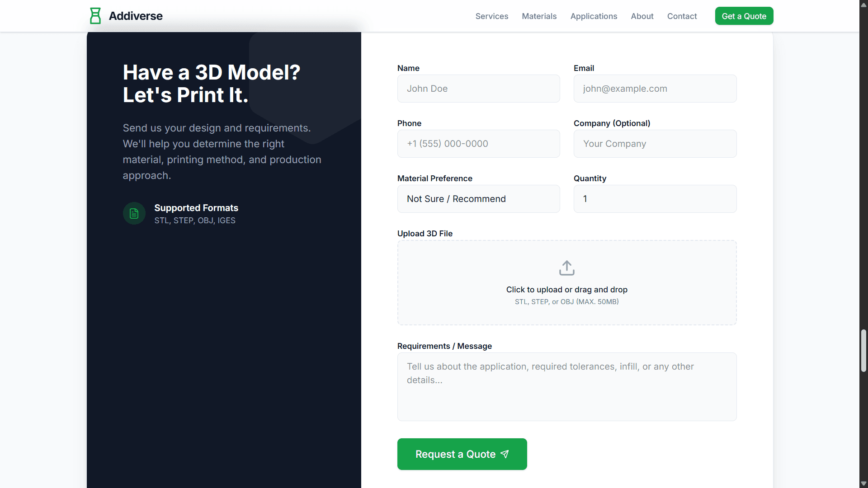Focus the Name input field
Image resolution: width=868 pixels, height=488 pixels.
click(x=478, y=89)
